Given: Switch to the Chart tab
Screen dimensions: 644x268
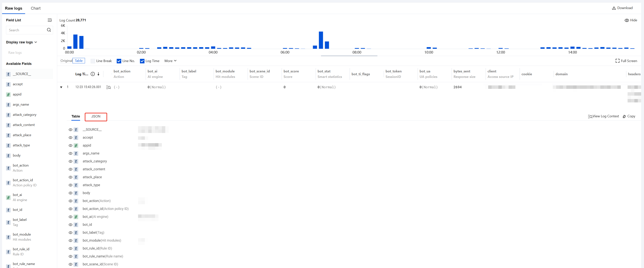Looking at the screenshot, I should click(x=36, y=8).
